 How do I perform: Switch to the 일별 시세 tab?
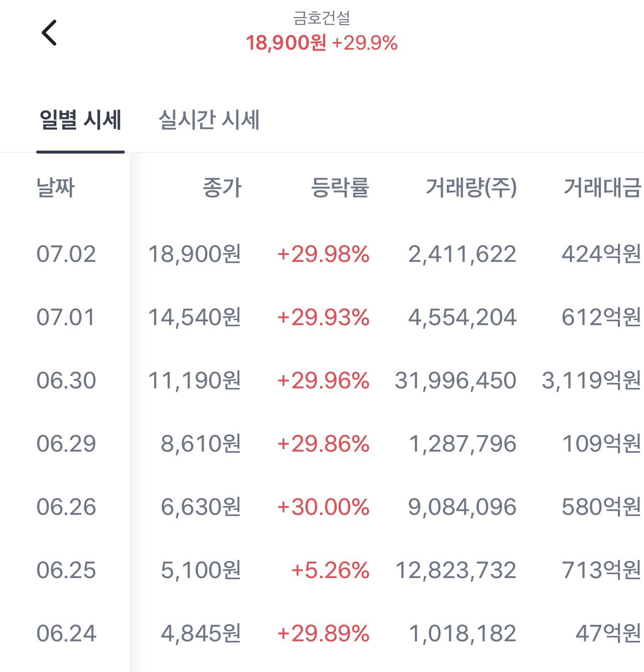(80, 120)
